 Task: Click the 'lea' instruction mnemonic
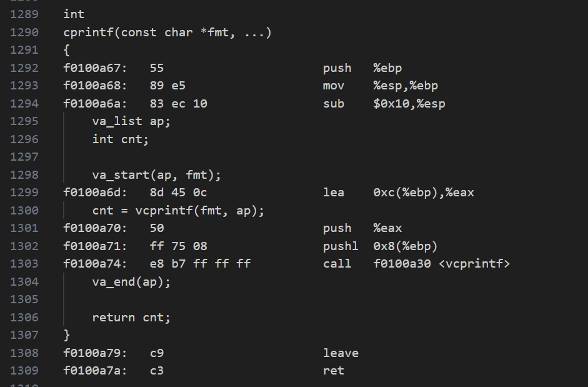click(334, 193)
